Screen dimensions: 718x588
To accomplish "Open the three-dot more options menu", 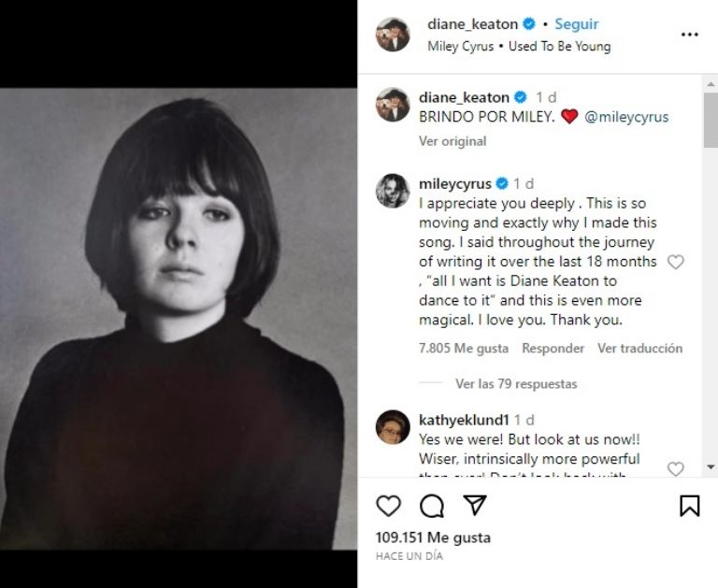I will (690, 35).
